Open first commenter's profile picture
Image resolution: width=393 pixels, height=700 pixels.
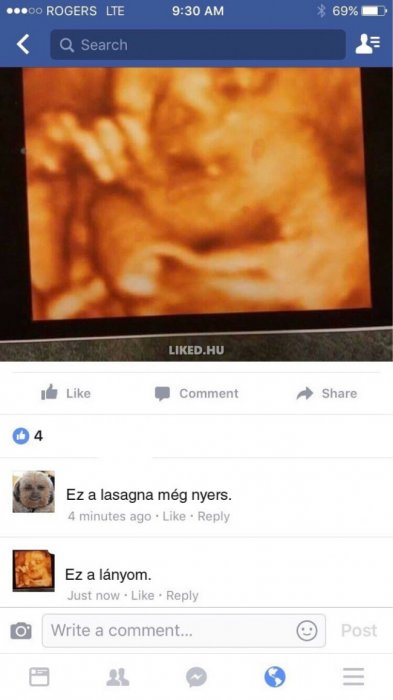coord(33,492)
